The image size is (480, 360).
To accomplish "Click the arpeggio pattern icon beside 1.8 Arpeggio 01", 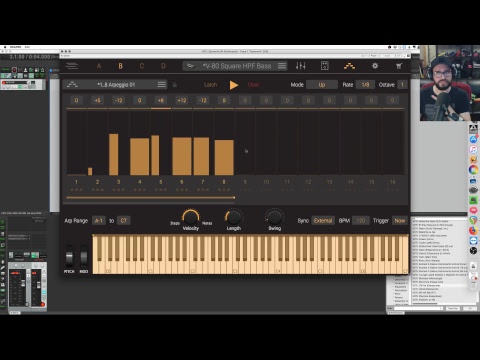I will click(72, 85).
